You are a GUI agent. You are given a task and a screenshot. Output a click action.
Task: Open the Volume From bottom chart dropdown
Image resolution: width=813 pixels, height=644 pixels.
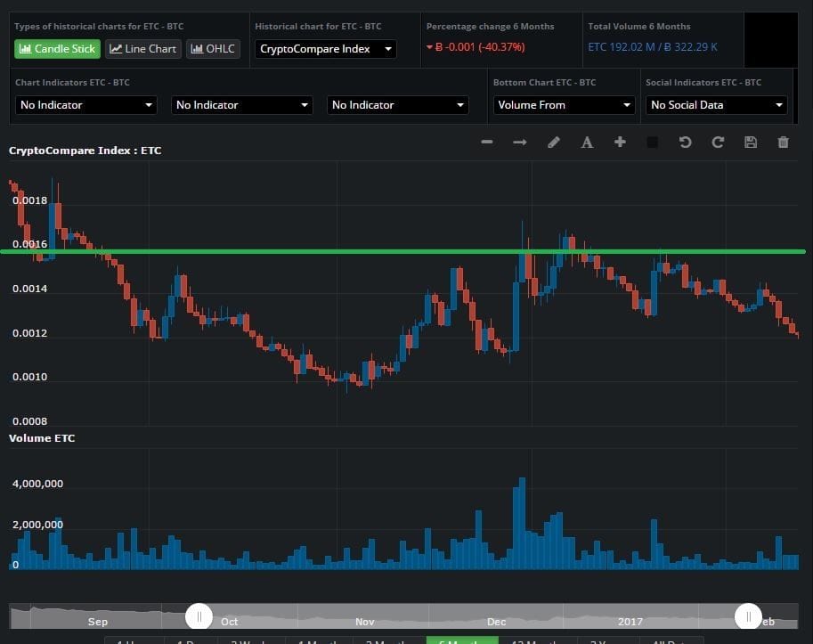(x=564, y=105)
